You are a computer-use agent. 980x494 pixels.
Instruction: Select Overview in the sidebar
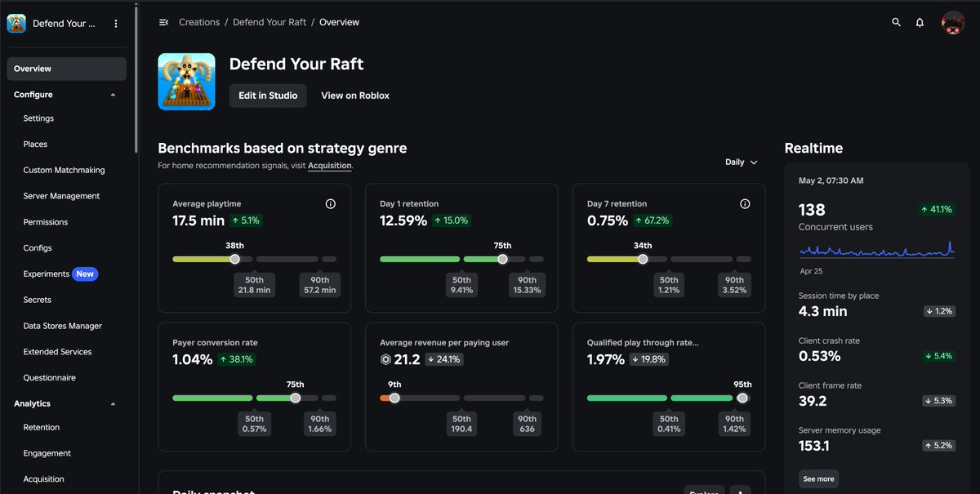point(67,69)
